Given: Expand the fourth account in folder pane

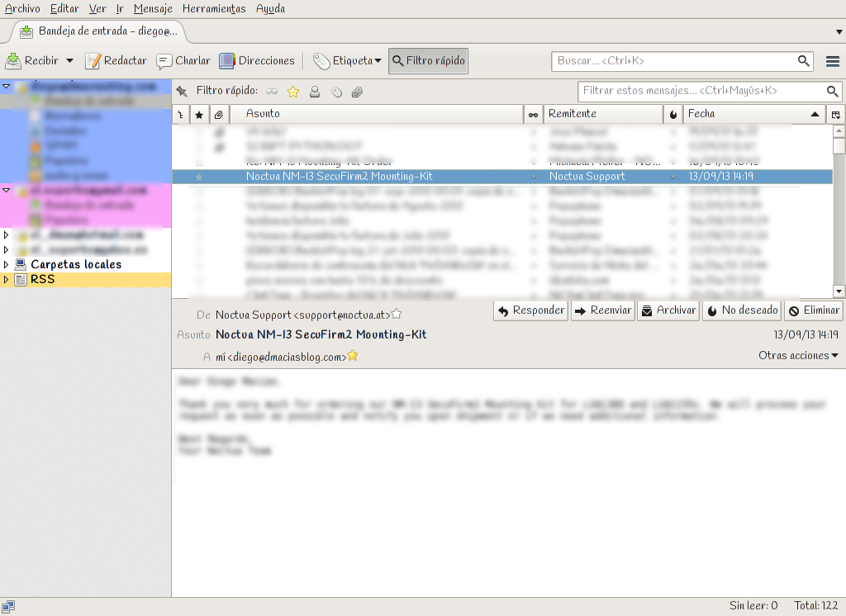Looking at the screenshot, I should point(6,249).
